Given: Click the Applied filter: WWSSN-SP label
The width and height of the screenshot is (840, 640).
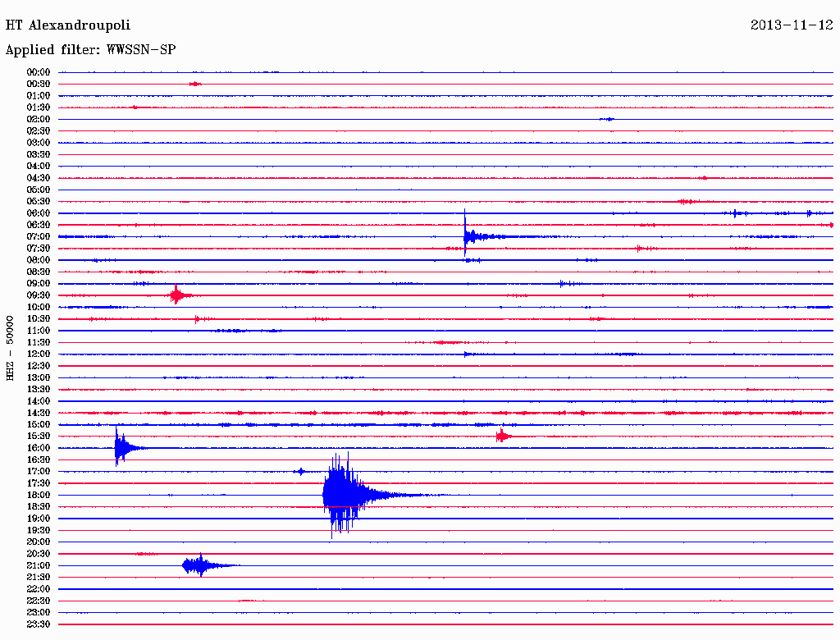Looking at the screenshot, I should (90, 50).
